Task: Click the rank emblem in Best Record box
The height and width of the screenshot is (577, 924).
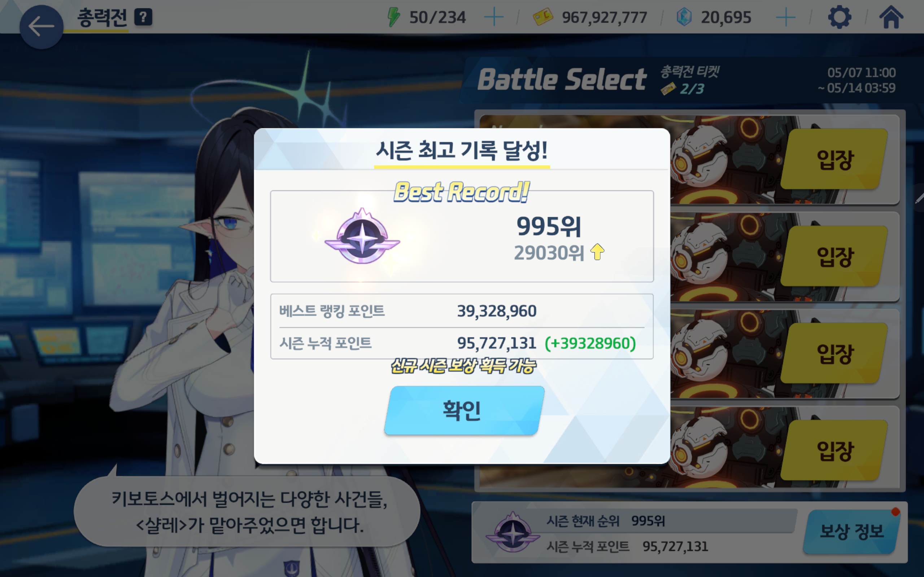Action: (362, 237)
